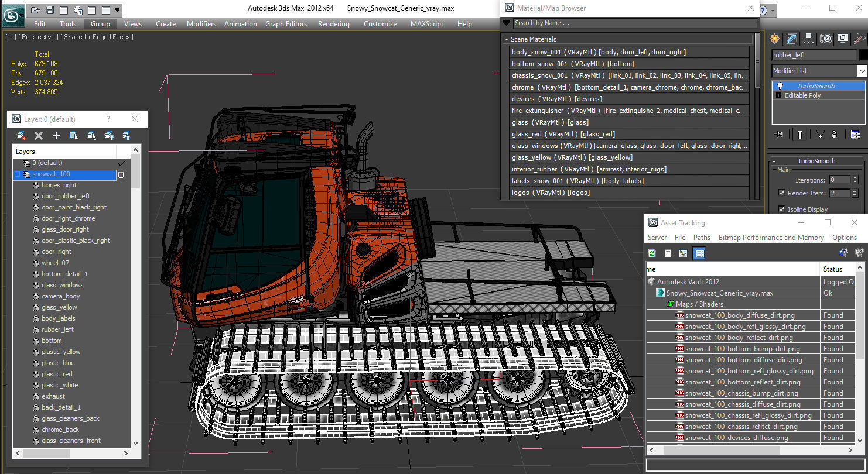868x474 pixels.
Task: Toggle Render Iters checkbox
Action: coord(781,193)
